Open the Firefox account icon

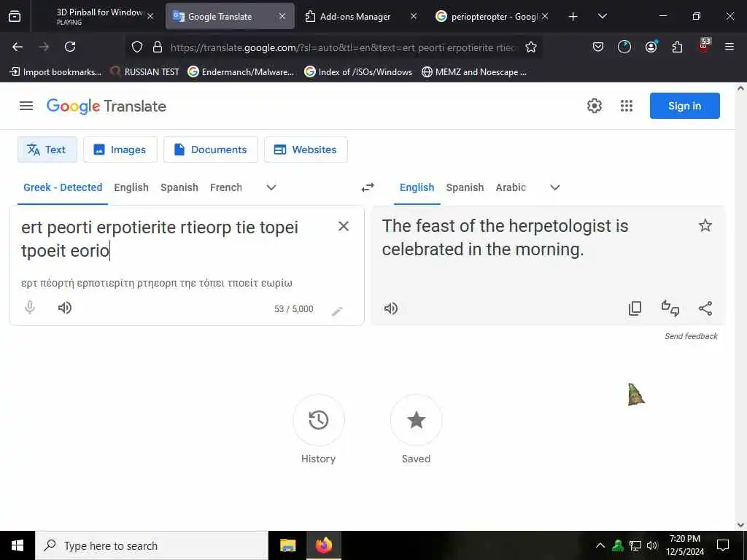tap(651, 47)
